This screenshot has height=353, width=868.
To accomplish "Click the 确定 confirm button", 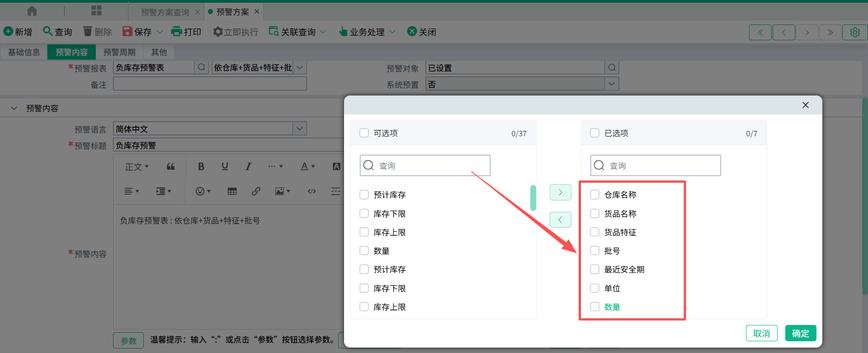I will point(800,333).
